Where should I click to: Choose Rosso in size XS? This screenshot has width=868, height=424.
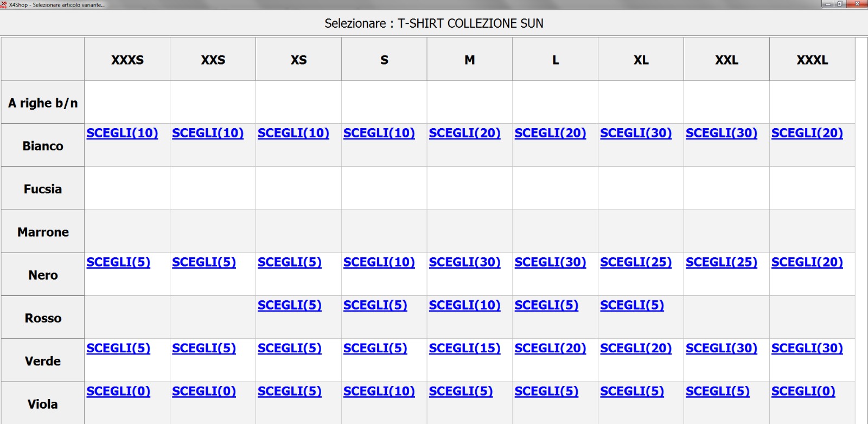pyautogui.click(x=289, y=305)
